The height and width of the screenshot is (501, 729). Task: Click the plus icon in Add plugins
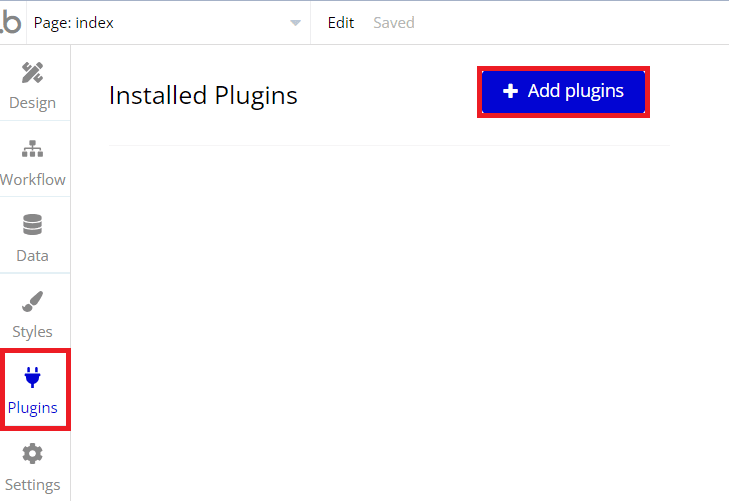pos(510,91)
